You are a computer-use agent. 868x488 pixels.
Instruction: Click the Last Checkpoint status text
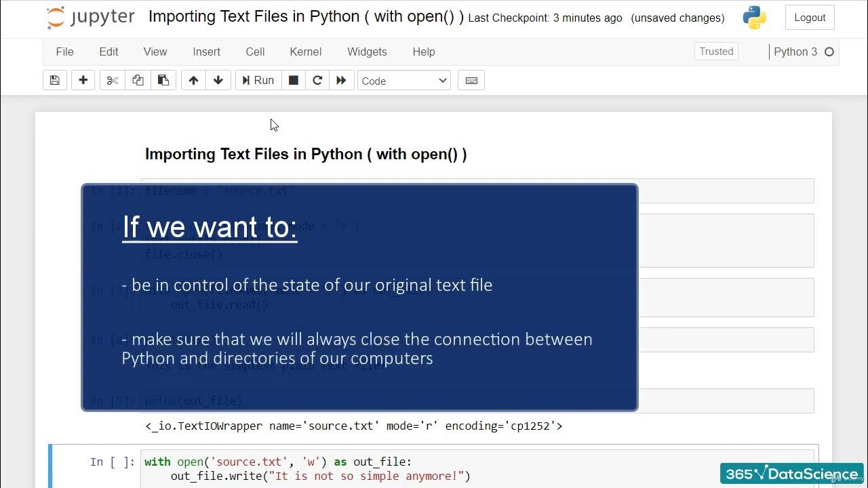545,18
